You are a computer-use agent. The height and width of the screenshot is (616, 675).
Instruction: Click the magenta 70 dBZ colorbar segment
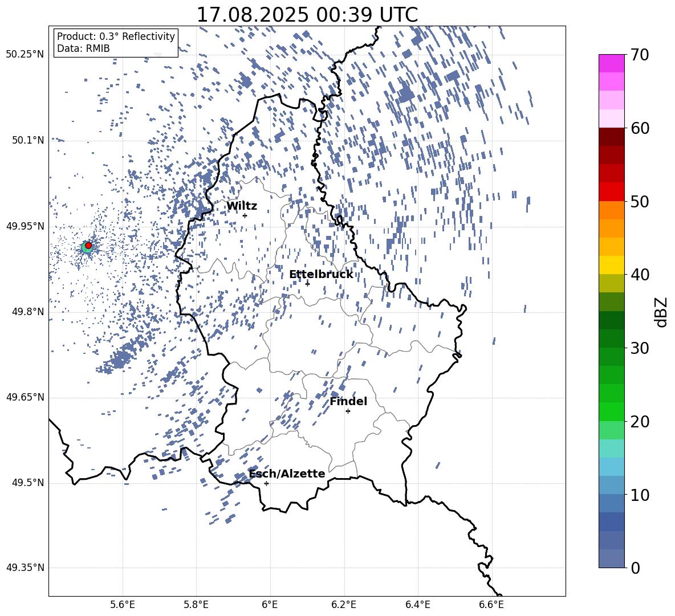click(611, 64)
